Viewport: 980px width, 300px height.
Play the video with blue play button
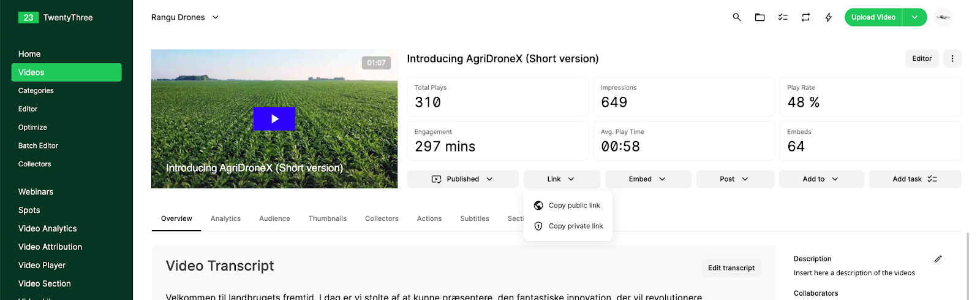click(274, 119)
